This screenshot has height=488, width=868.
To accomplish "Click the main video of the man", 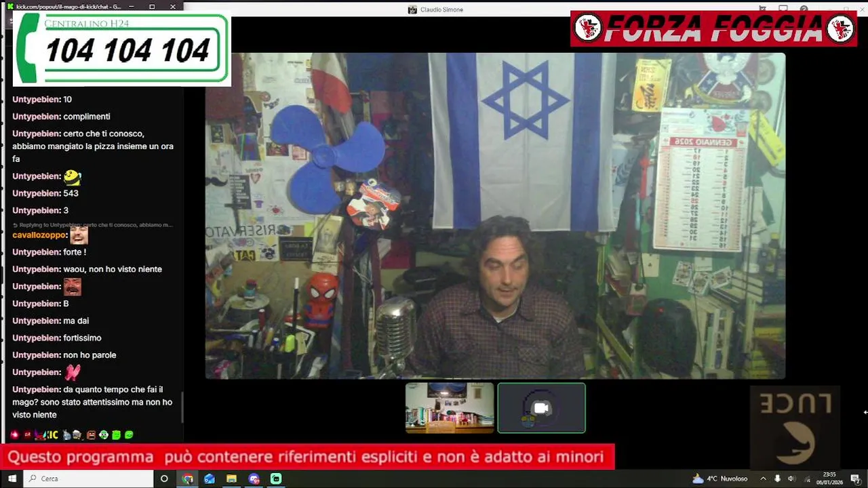I will (x=495, y=216).
